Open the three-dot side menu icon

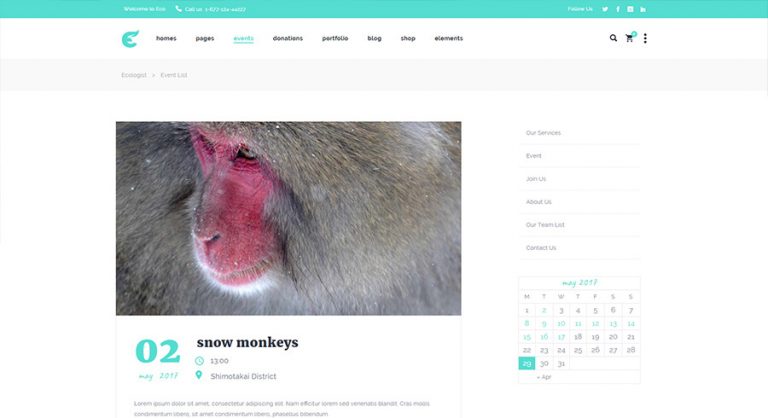[645, 38]
